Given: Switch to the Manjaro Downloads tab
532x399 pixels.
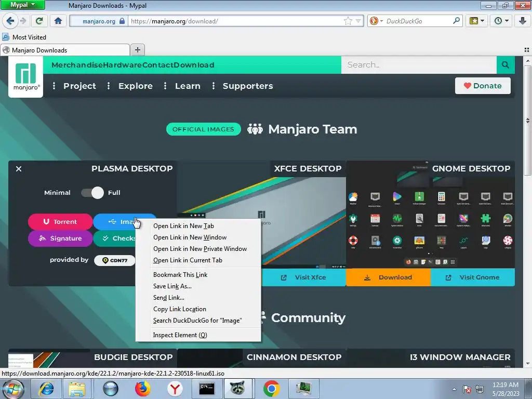Looking at the screenshot, I should click(65, 50).
